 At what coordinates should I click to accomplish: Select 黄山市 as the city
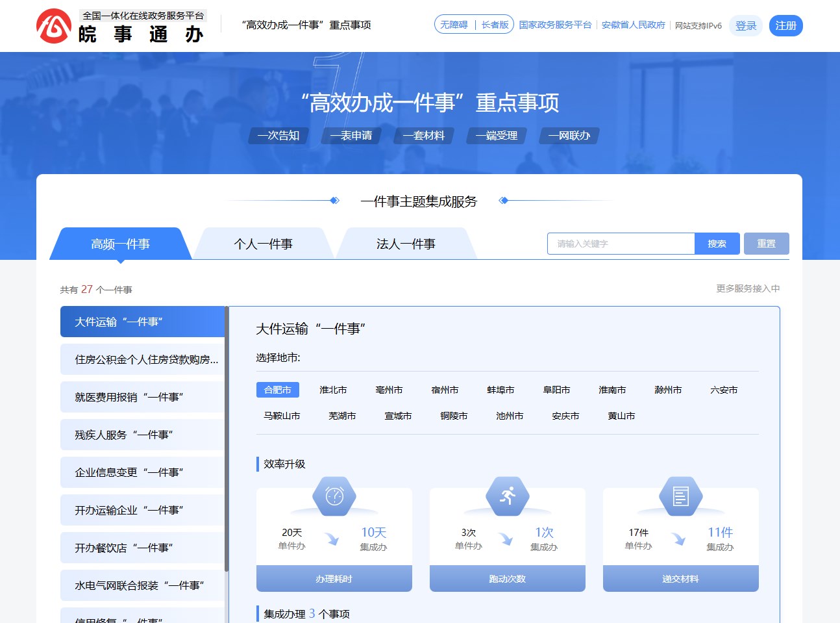[x=620, y=416]
